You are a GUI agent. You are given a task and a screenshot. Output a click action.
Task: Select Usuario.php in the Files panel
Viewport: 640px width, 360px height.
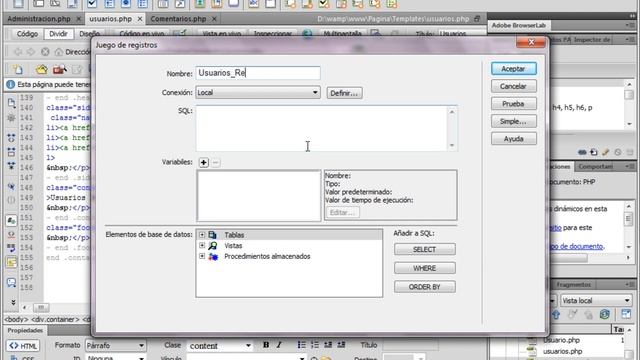pos(561,340)
